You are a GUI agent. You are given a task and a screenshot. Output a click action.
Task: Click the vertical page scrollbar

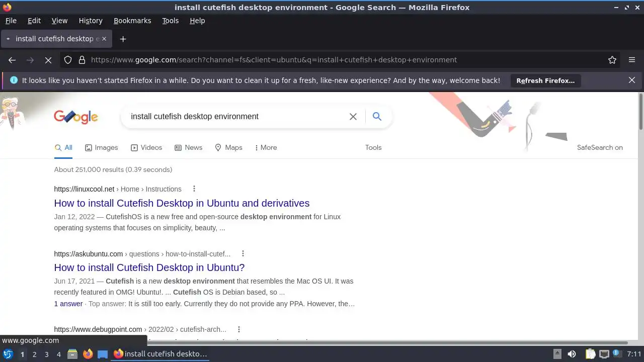click(x=640, y=111)
